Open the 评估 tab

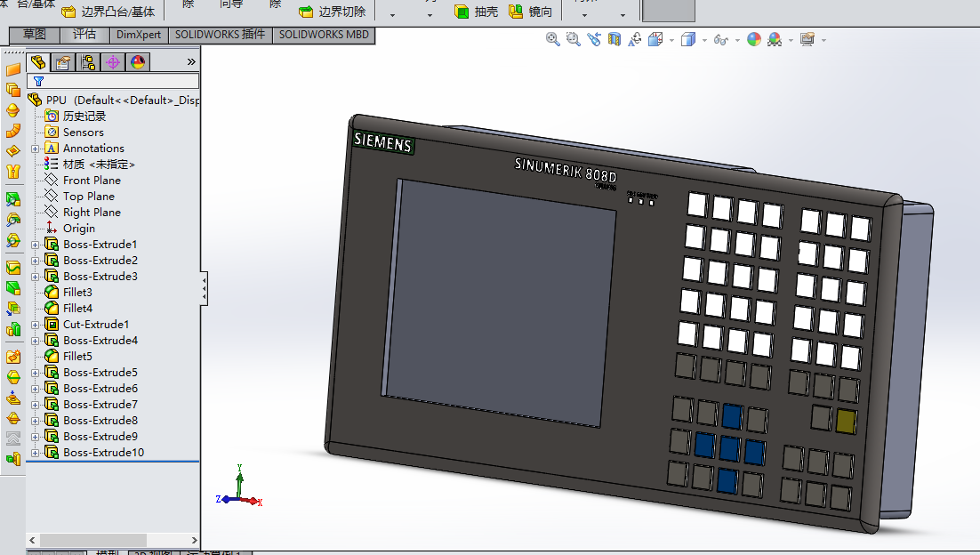pyautogui.click(x=84, y=35)
